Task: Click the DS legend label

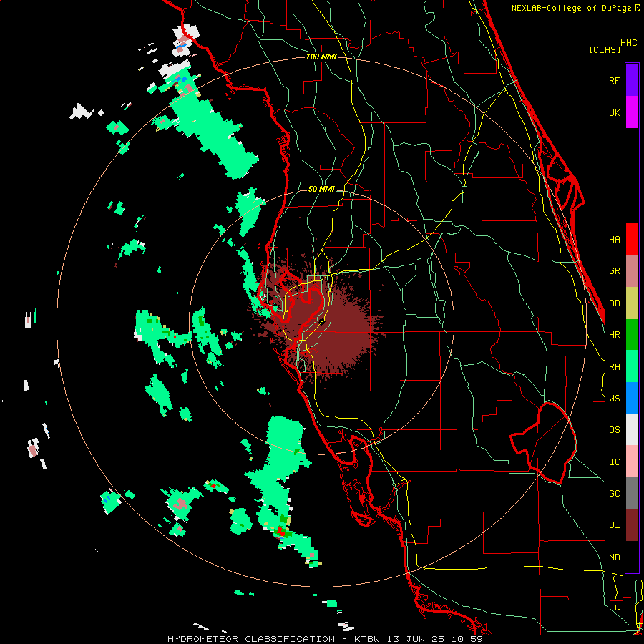Action: coord(614,430)
